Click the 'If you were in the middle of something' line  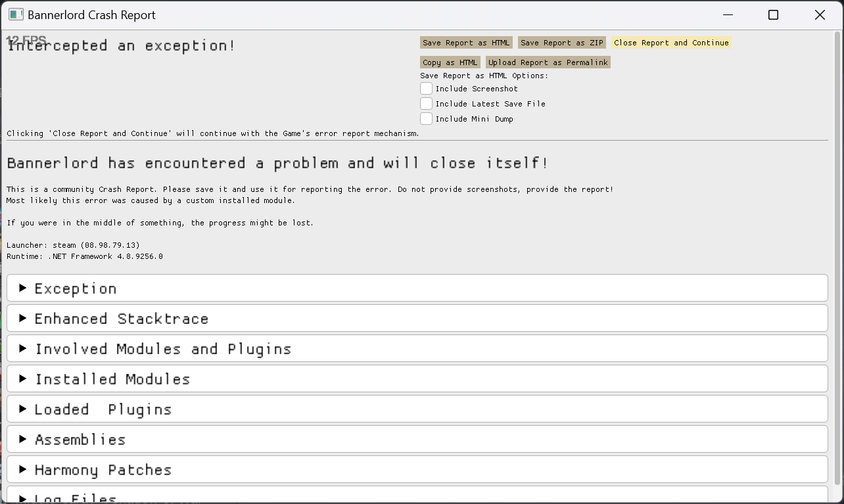160,223
